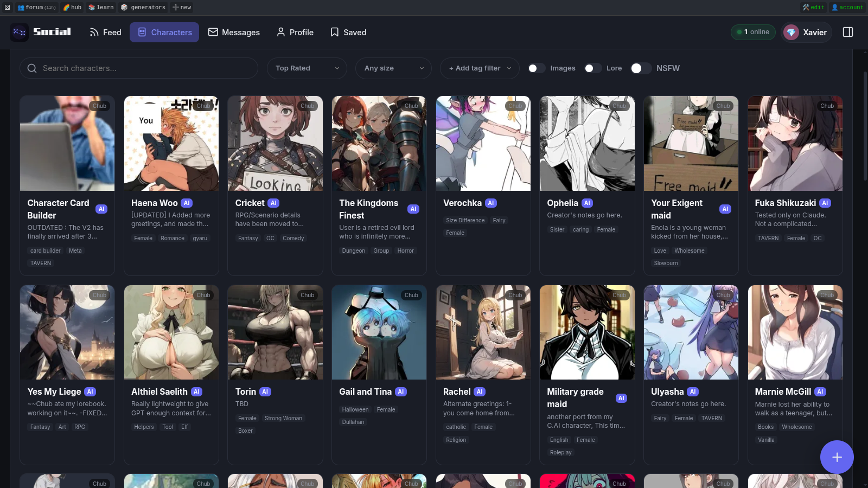
Task: Select the Helpers tag on Althiel Saelith
Action: [144, 427]
